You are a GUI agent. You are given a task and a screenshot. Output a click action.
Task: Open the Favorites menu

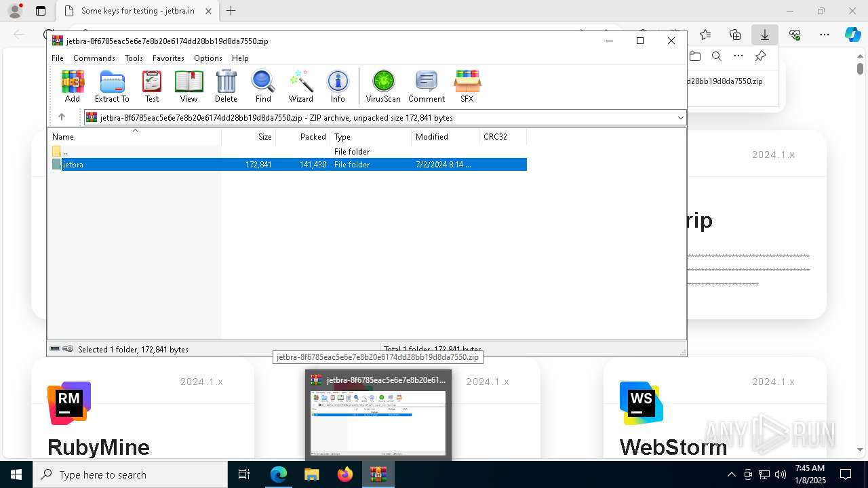[168, 58]
